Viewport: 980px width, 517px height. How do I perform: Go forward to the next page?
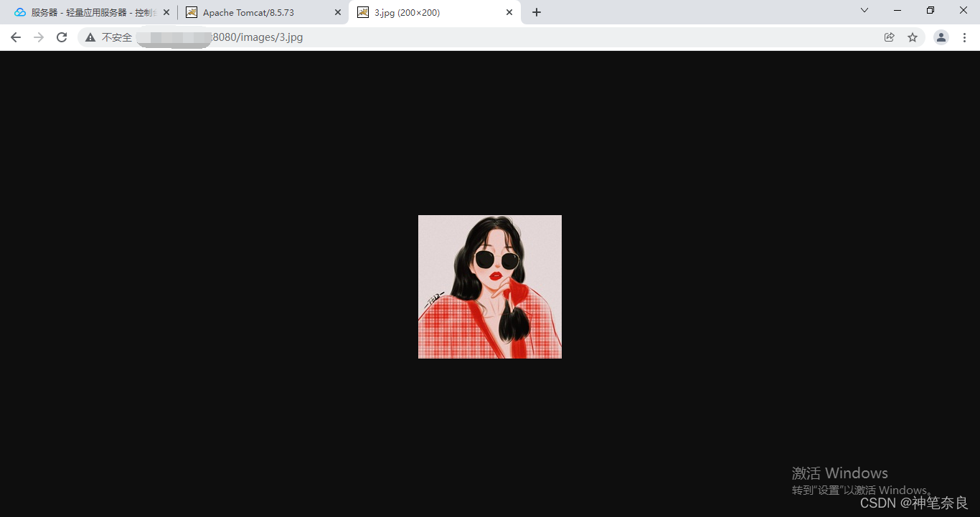[39, 37]
